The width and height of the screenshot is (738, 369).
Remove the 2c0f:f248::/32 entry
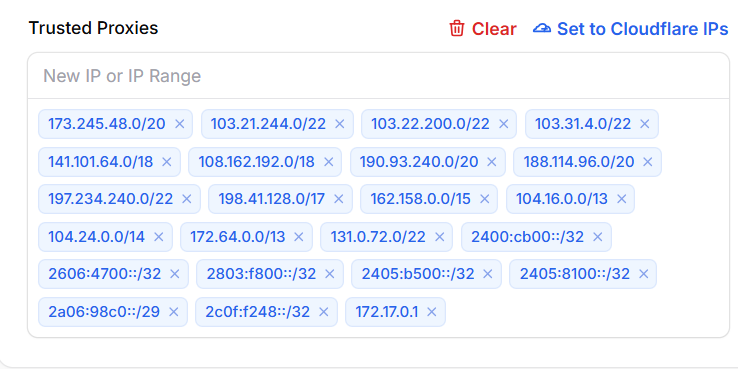323,312
